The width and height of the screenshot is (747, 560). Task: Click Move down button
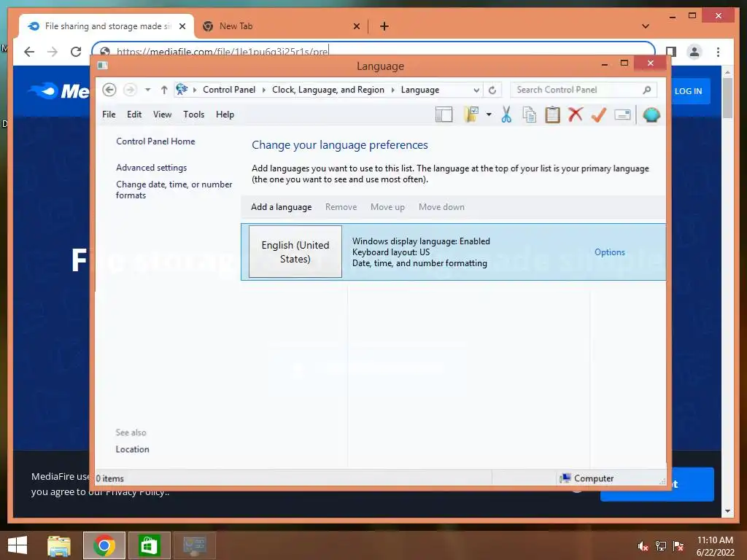(441, 206)
